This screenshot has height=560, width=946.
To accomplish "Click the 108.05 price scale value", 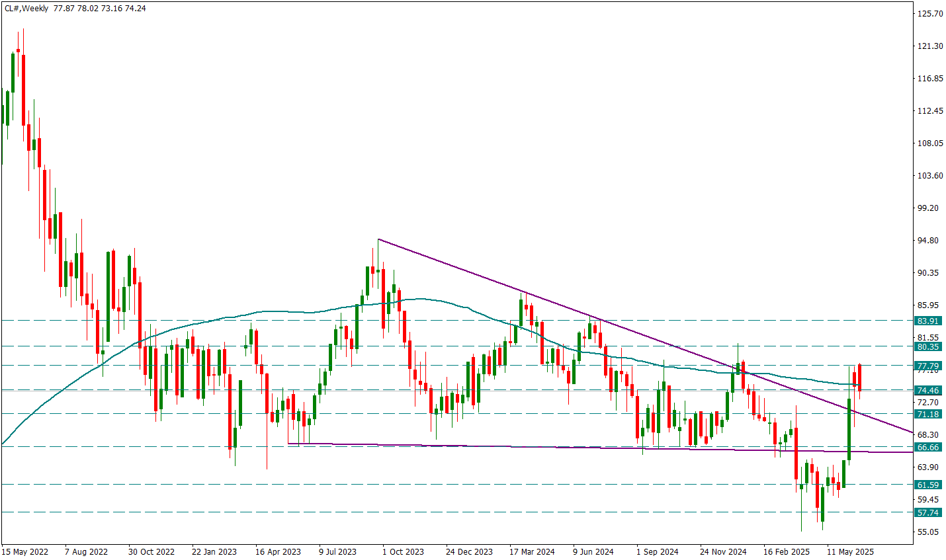I will coord(929,143).
